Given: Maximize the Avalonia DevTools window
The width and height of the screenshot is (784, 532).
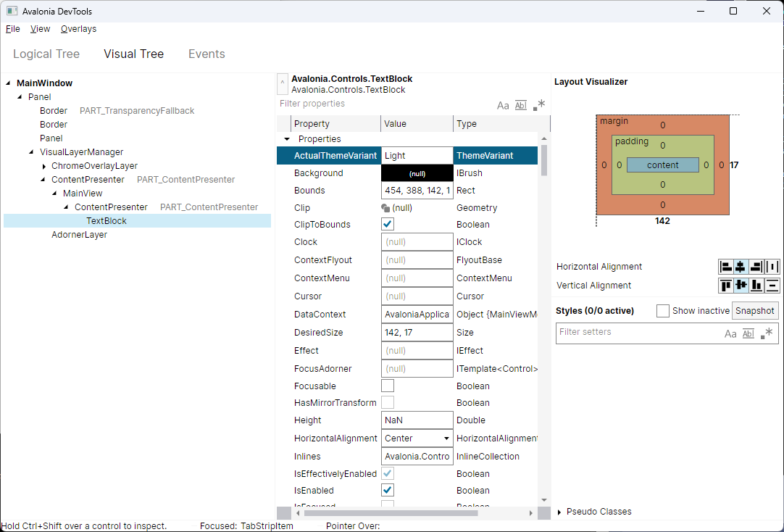Looking at the screenshot, I should 733,11.
